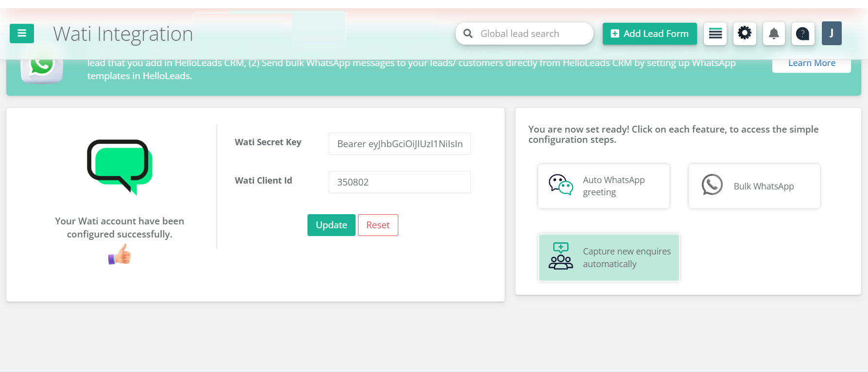Click the 'configured successfully' message text
Image resolution: width=868 pixels, height=372 pixels.
click(119, 227)
